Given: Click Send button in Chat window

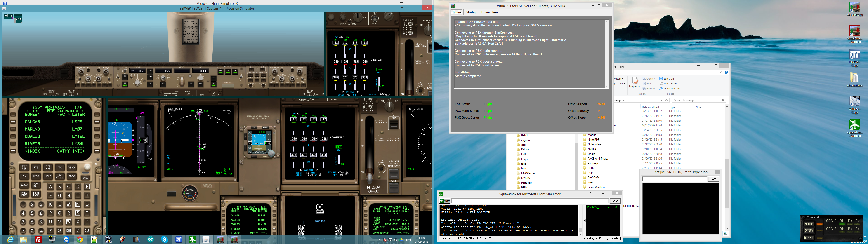Looking at the screenshot, I should coord(713,179).
